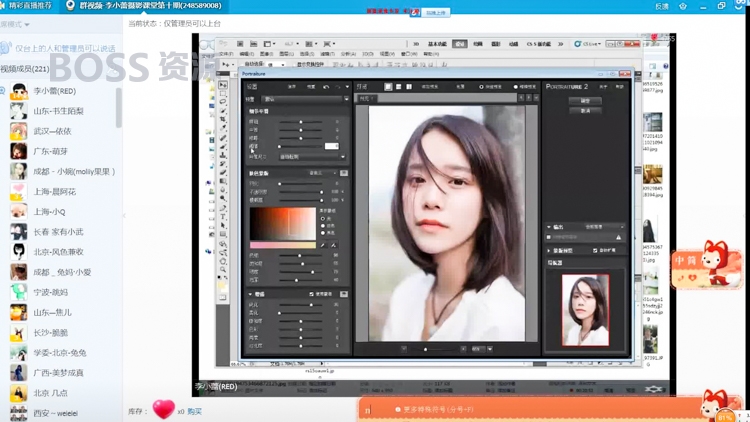This screenshot has width=750, height=422.
Task: Click 保存 in the Settings header
Action: click(x=291, y=87)
